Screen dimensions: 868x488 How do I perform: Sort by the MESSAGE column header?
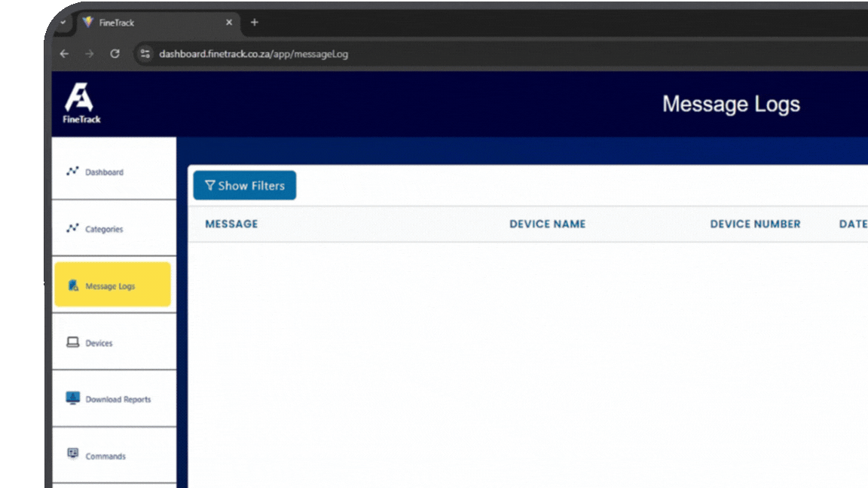point(231,224)
